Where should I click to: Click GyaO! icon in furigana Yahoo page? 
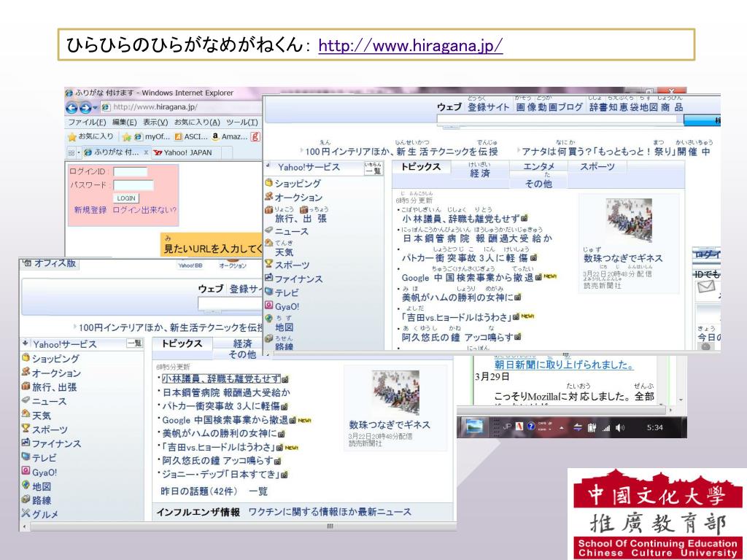pos(268,306)
